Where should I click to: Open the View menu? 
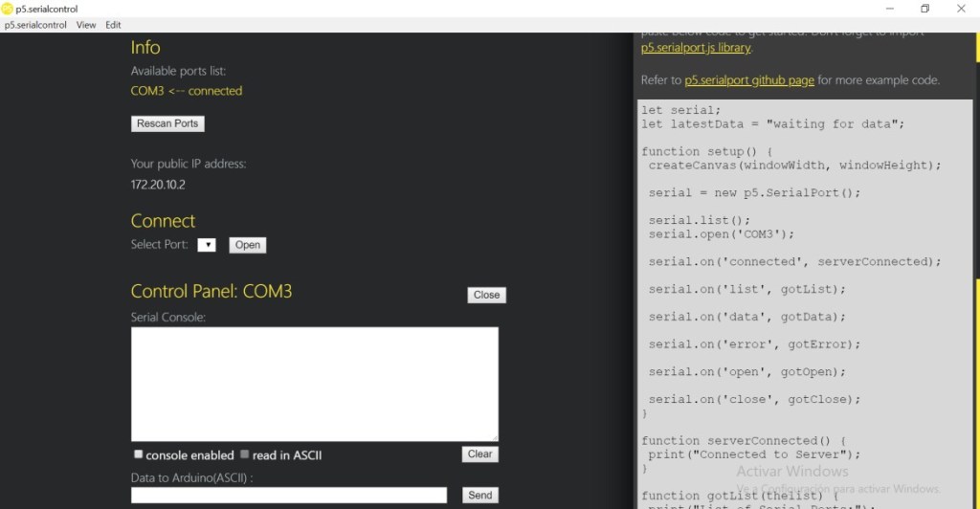(x=86, y=25)
